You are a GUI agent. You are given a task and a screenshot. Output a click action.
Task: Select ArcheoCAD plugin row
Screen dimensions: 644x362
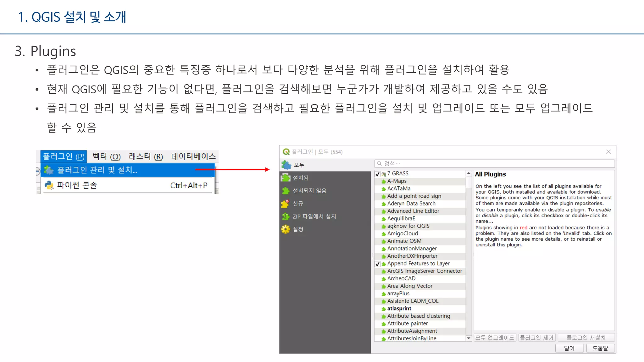[x=420, y=279]
